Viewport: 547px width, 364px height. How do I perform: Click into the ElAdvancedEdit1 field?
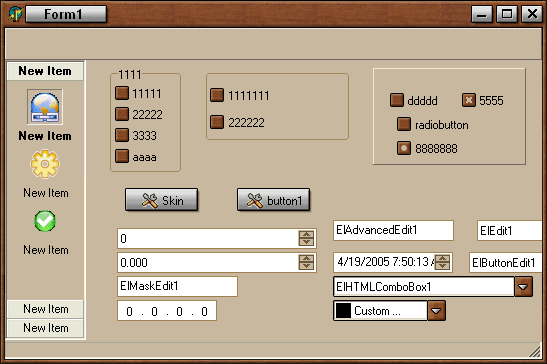coord(394,230)
